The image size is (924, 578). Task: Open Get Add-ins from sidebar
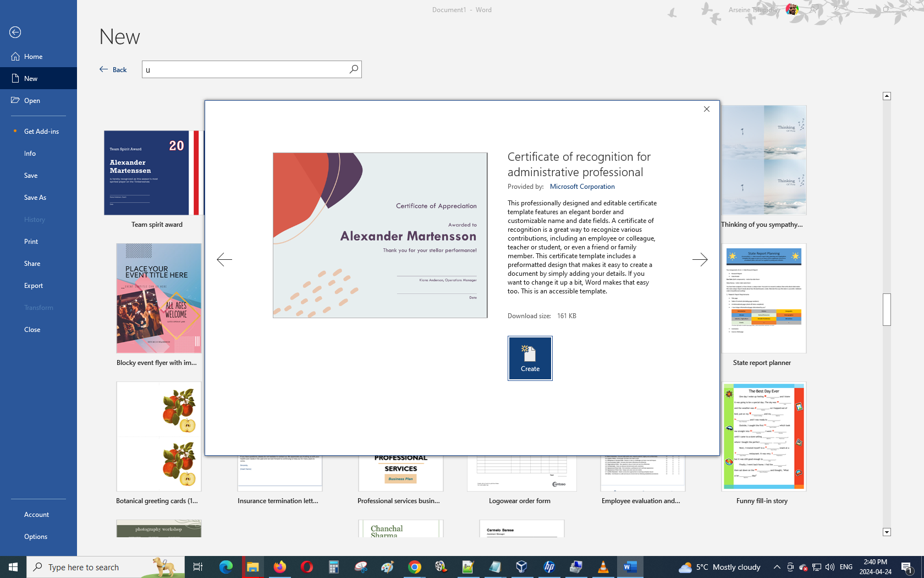pos(41,132)
